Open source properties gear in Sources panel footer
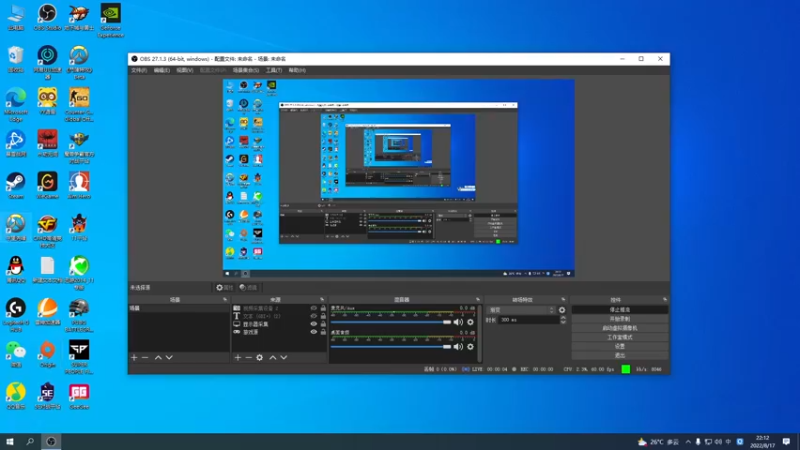Viewport: 800px width, 450px height. [x=260, y=358]
